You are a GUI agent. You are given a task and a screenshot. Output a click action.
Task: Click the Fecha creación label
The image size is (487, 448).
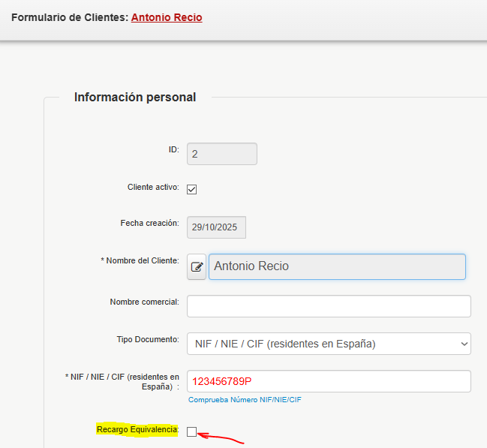[150, 223]
